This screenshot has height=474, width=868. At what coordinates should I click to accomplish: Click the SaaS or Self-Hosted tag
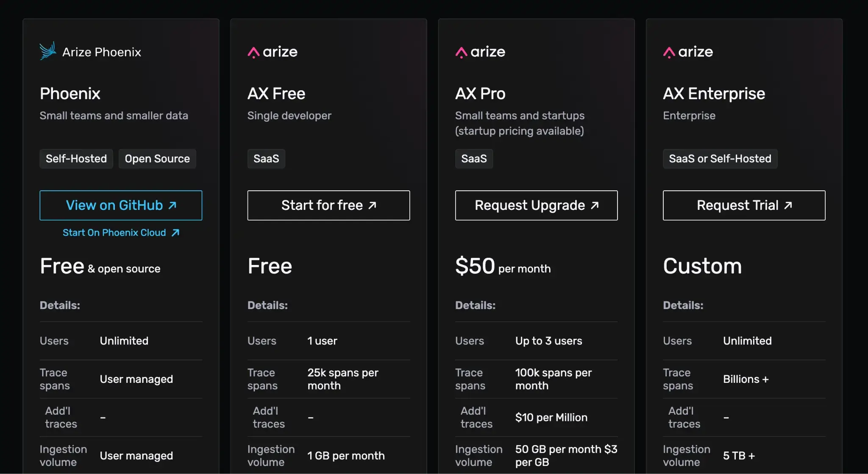pos(720,159)
